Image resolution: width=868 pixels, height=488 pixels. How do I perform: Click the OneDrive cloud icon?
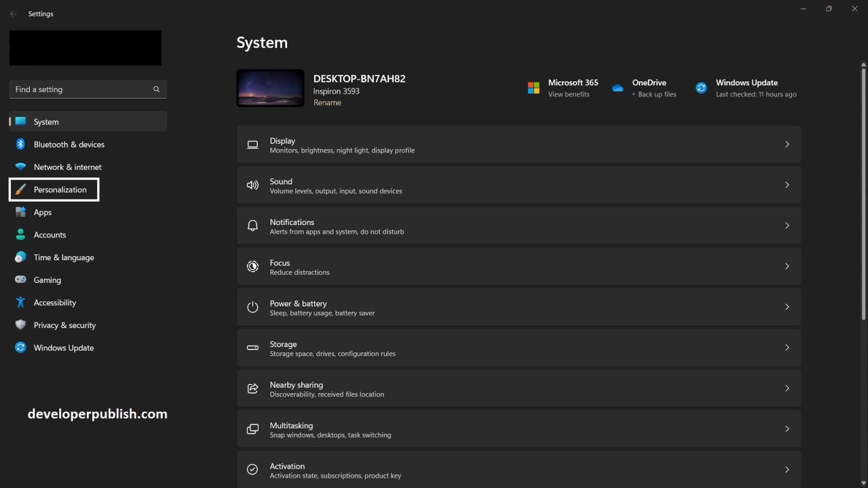pos(618,88)
